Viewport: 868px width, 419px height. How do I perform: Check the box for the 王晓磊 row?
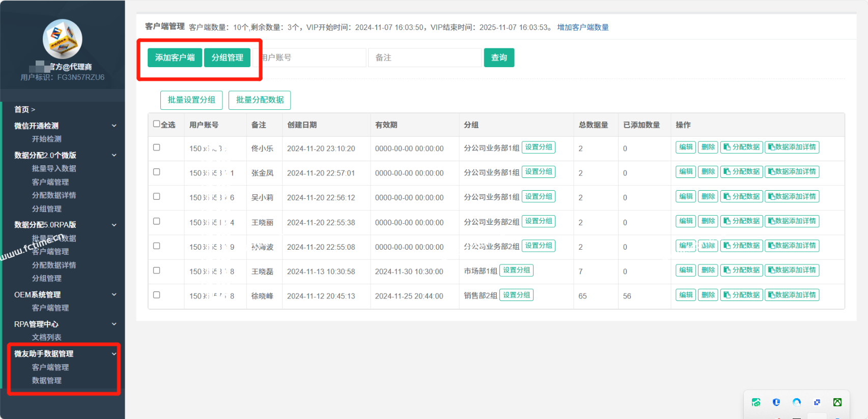157,271
